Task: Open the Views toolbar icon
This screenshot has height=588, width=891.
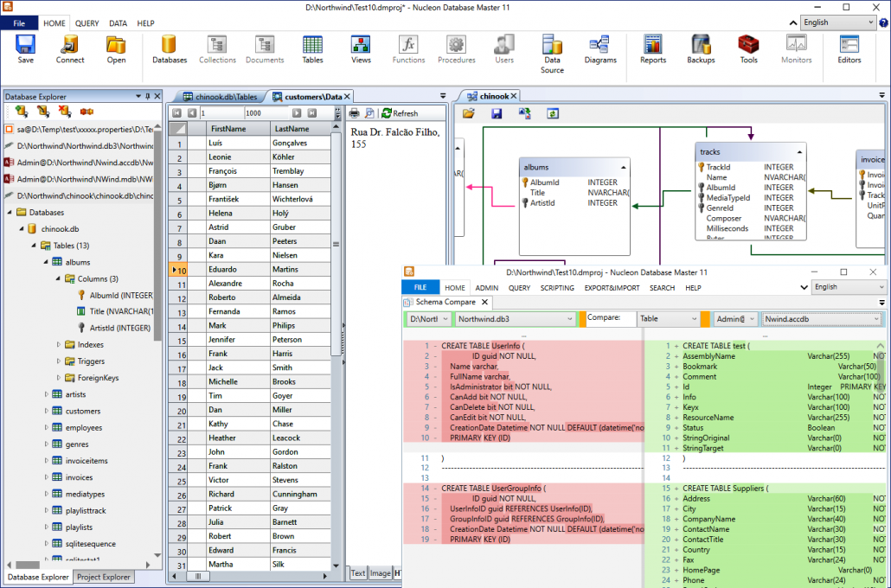Action: (360, 49)
